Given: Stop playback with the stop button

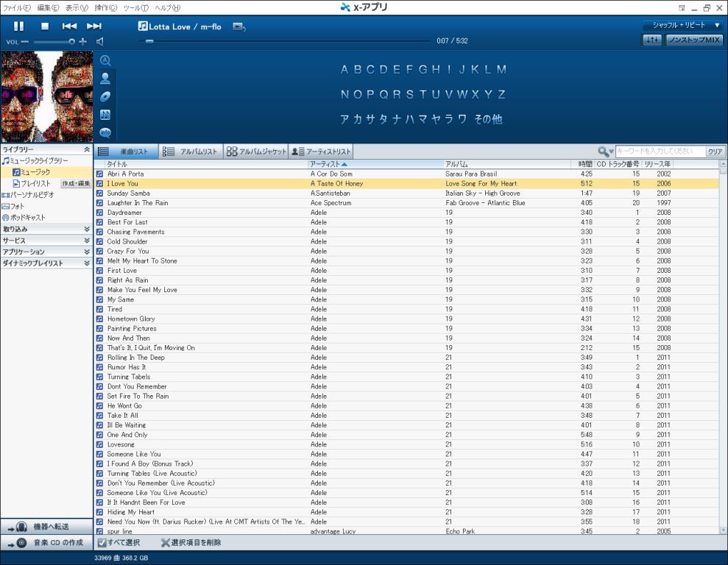Looking at the screenshot, I should (45, 26).
